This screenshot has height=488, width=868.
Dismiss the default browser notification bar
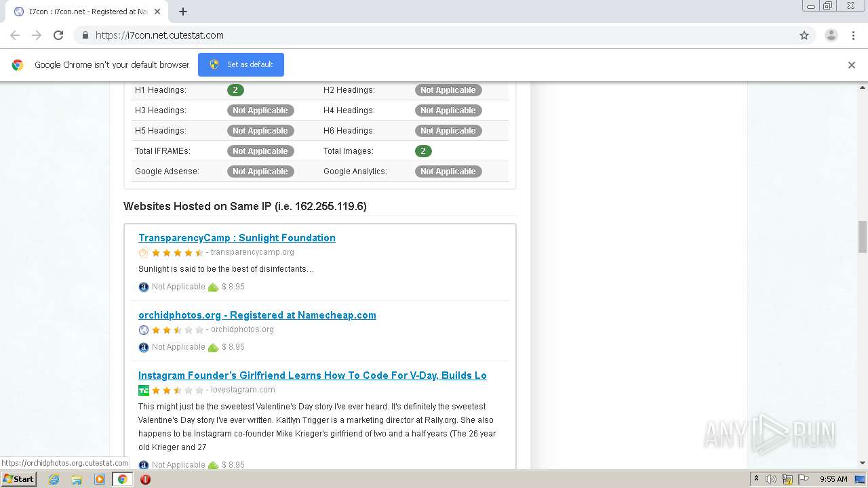point(852,65)
